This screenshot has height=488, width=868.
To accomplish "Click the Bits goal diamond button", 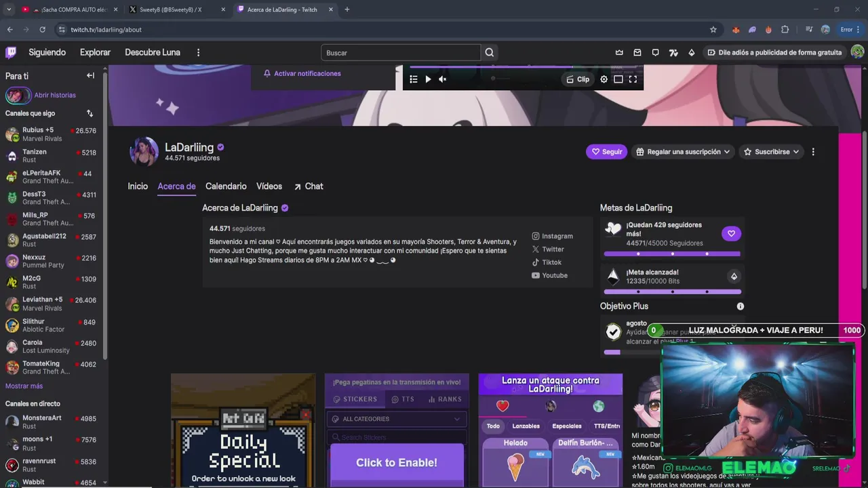I will point(734,277).
